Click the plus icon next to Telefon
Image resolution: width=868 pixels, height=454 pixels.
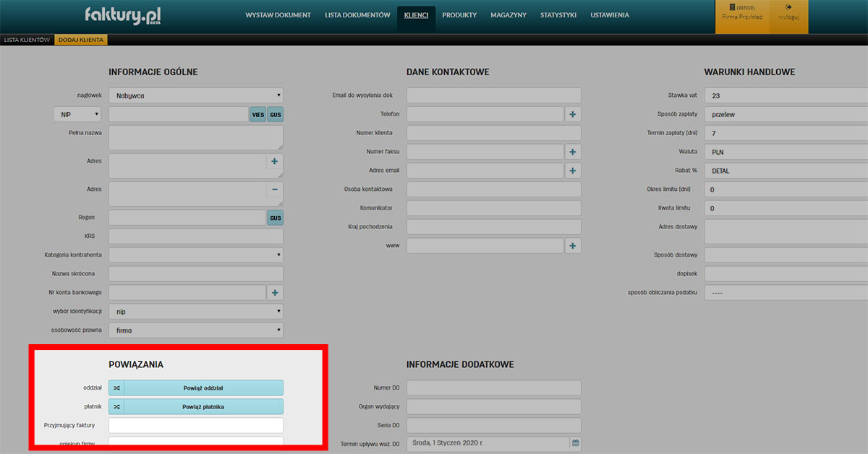(x=573, y=114)
